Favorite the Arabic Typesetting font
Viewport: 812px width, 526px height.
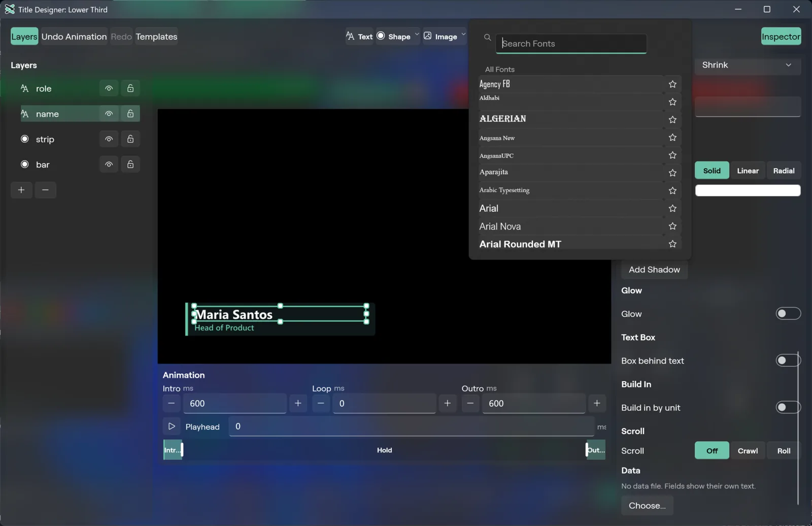(x=672, y=191)
